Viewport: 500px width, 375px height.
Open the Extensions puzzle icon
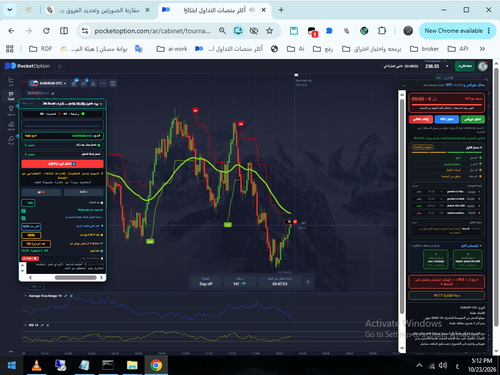[x=382, y=31]
